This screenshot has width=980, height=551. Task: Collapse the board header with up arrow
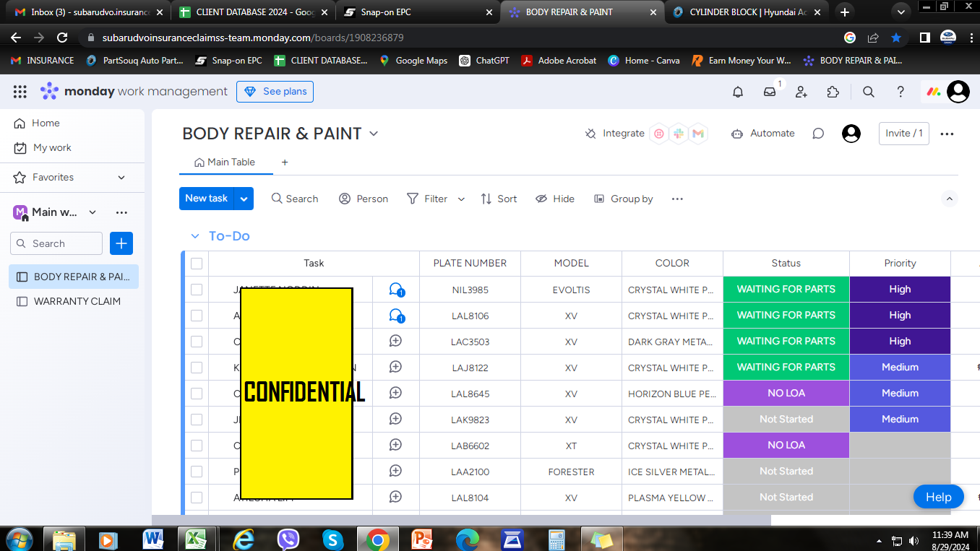click(x=950, y=199)
